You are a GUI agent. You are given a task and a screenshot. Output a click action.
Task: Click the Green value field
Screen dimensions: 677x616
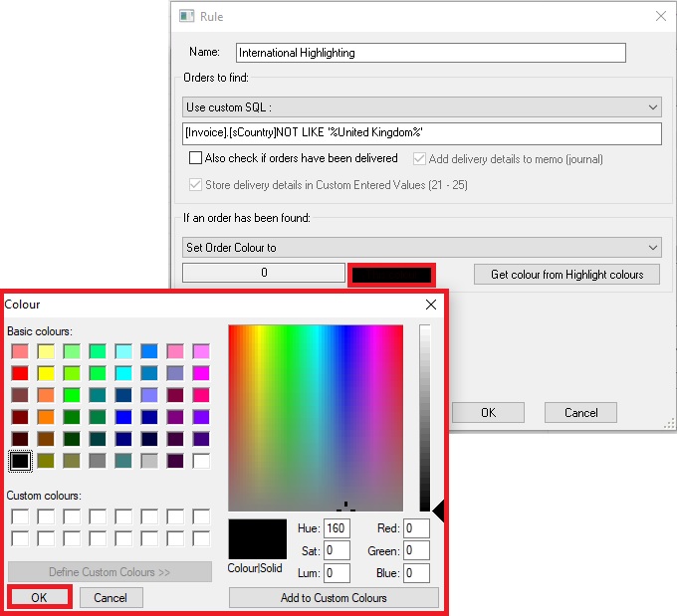(416, 550)
